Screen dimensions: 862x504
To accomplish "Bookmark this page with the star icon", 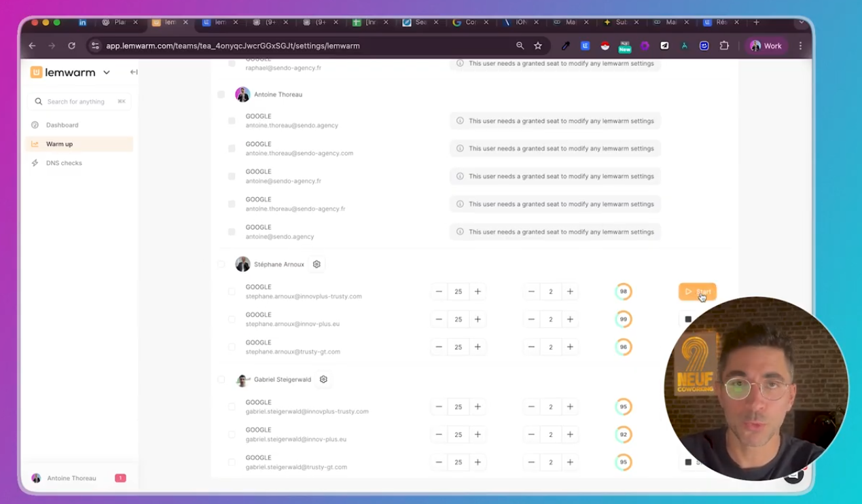I will [x=538, y=46].
